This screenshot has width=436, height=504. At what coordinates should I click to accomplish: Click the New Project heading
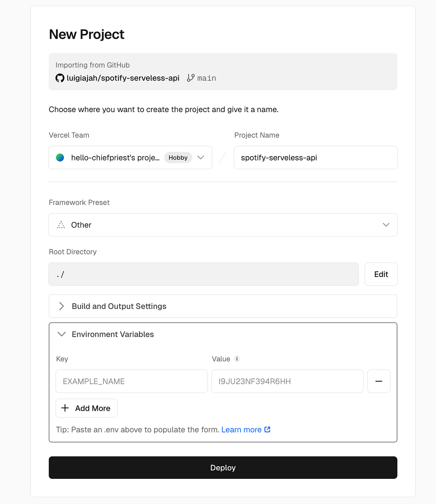(x=87, y=34)
